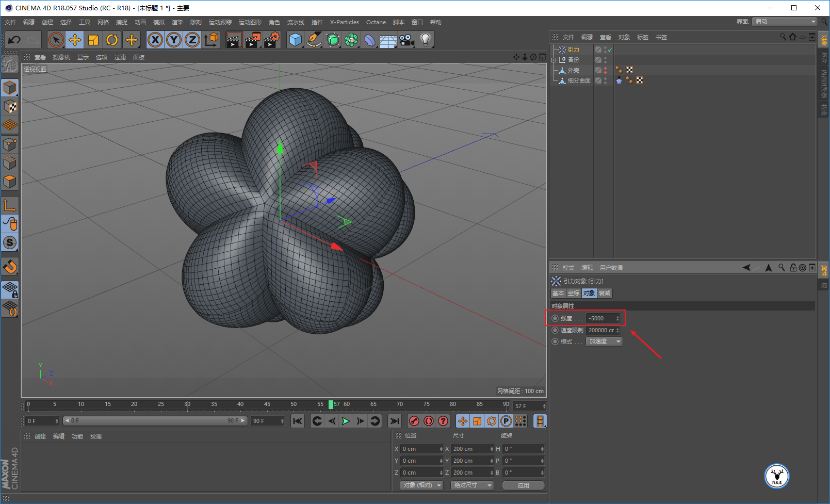The width and height of the screenshot is (830, 504).
Task: Go to start of animation
Action: point(298,421)
